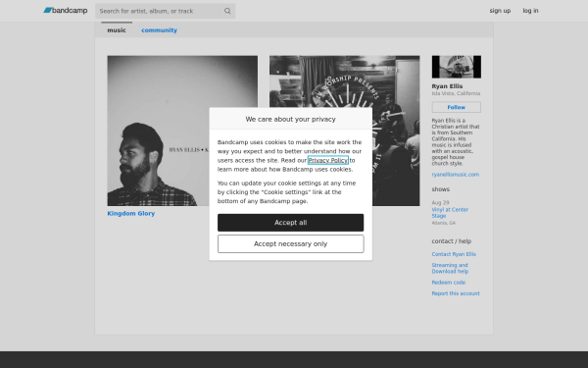Viewport: 588px width, 368px height.
Task: Open the Privacy Policy link in dialog
Action: [327, 160]
